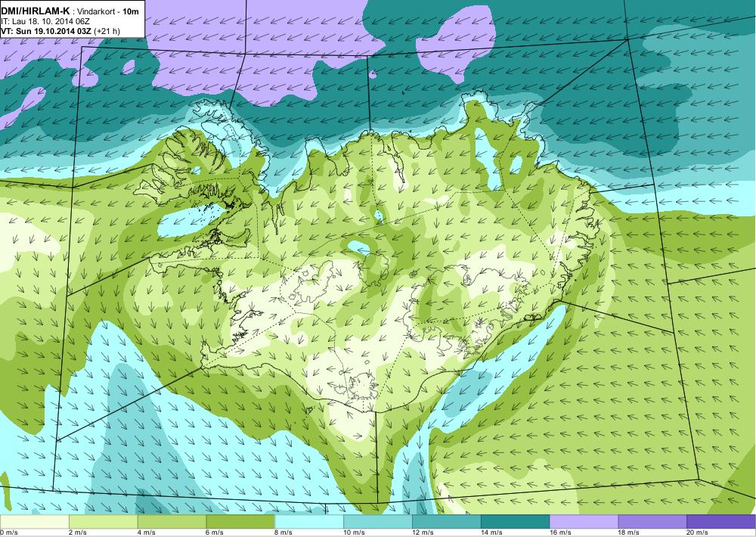
Task: Click the dark purple swatch above 20 m/s
Action: click(x=720, y=522)
